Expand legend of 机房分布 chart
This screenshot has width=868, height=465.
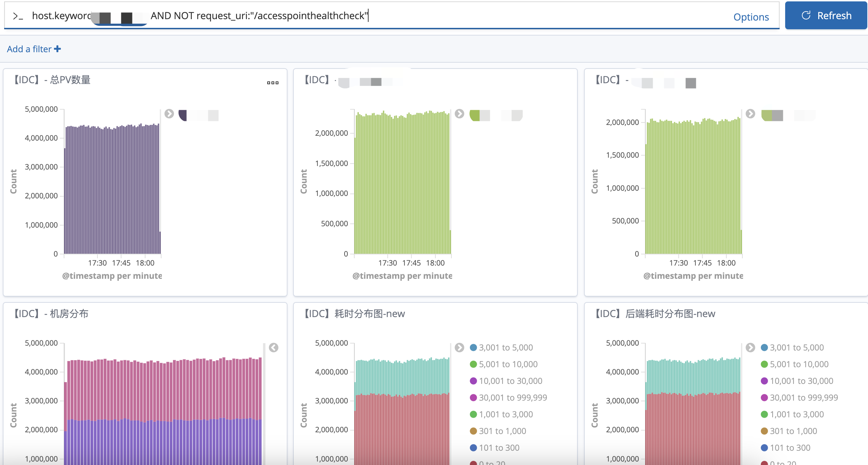point(274,348)
